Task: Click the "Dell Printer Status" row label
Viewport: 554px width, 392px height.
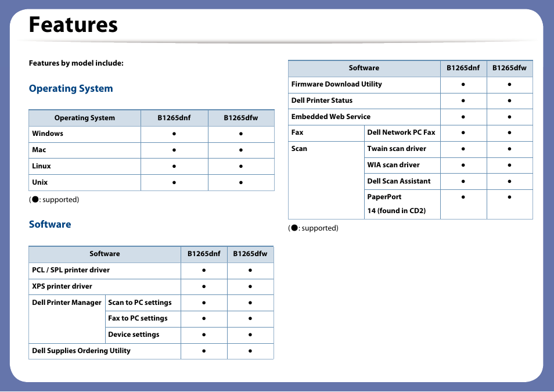Action: pos(322,100)
